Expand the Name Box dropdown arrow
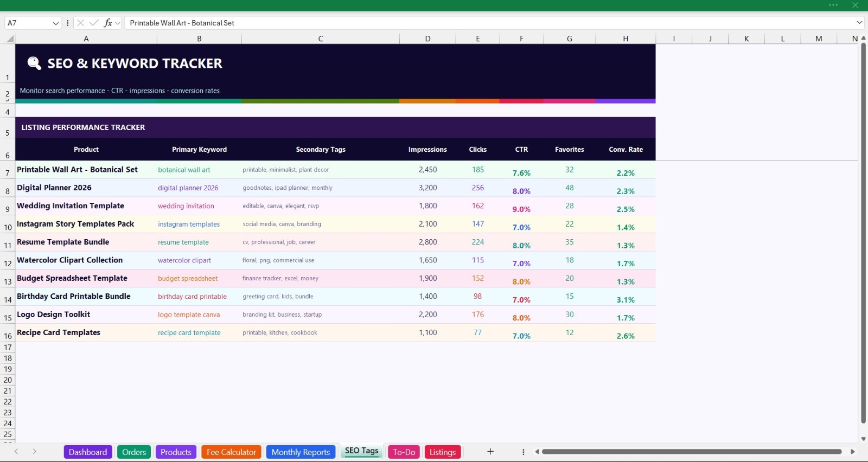This screenshot has height=462, width=868. coord(55,23)
